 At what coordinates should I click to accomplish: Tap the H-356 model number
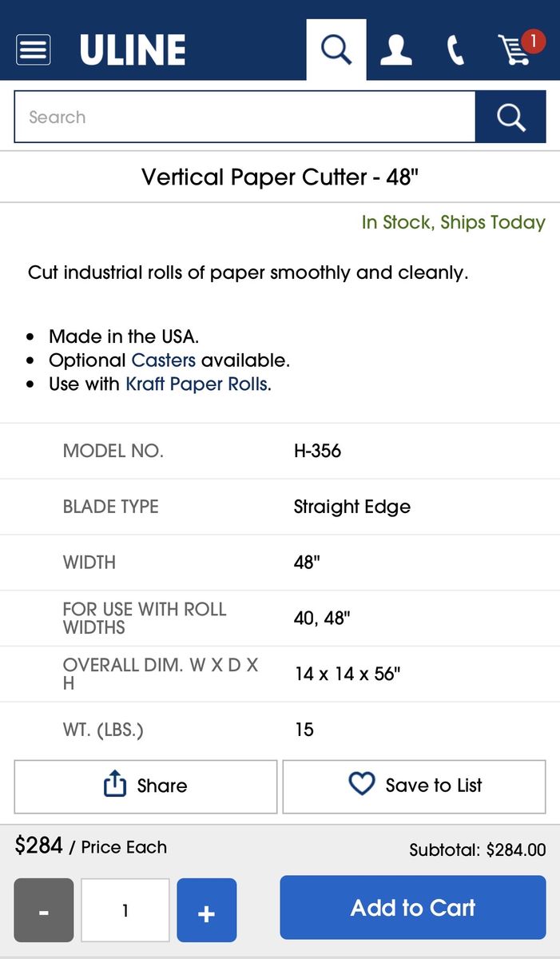coord(317,451)
